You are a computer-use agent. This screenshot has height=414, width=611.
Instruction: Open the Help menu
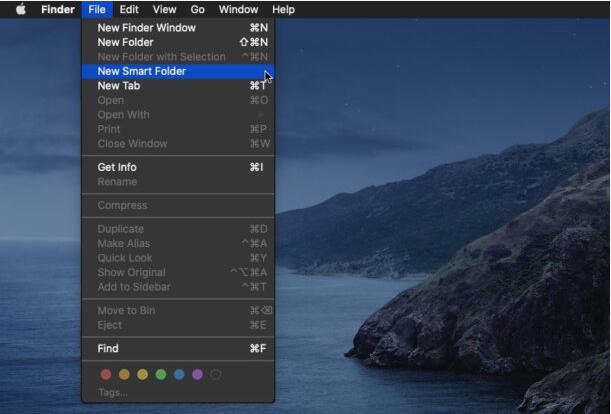click(283, 9)
